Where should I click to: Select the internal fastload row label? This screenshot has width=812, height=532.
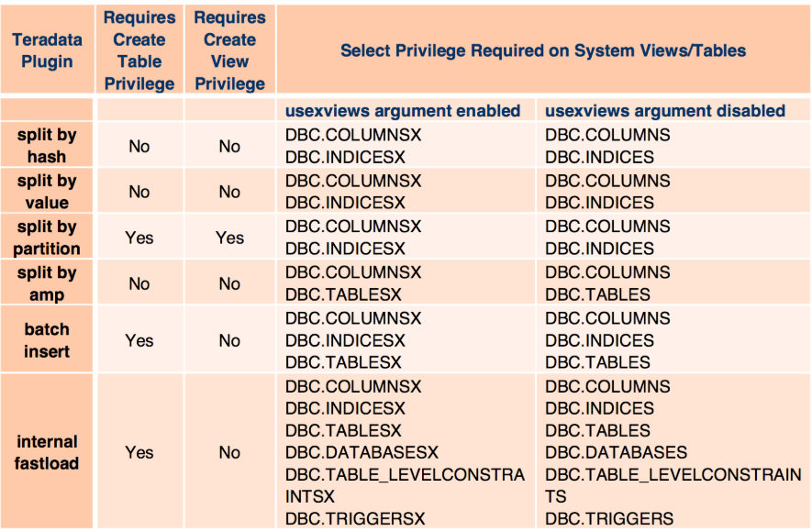coord(47,452)
